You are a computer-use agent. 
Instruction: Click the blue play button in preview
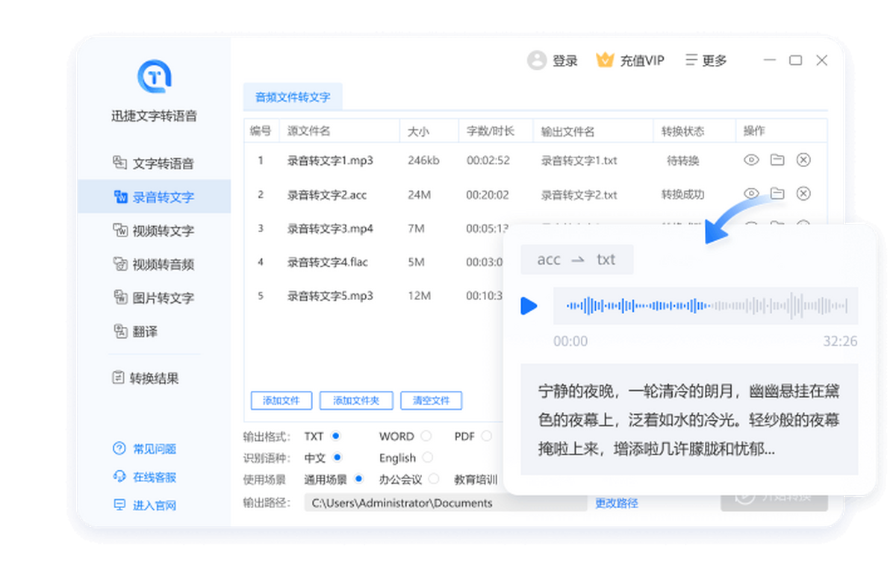[529, 306]
